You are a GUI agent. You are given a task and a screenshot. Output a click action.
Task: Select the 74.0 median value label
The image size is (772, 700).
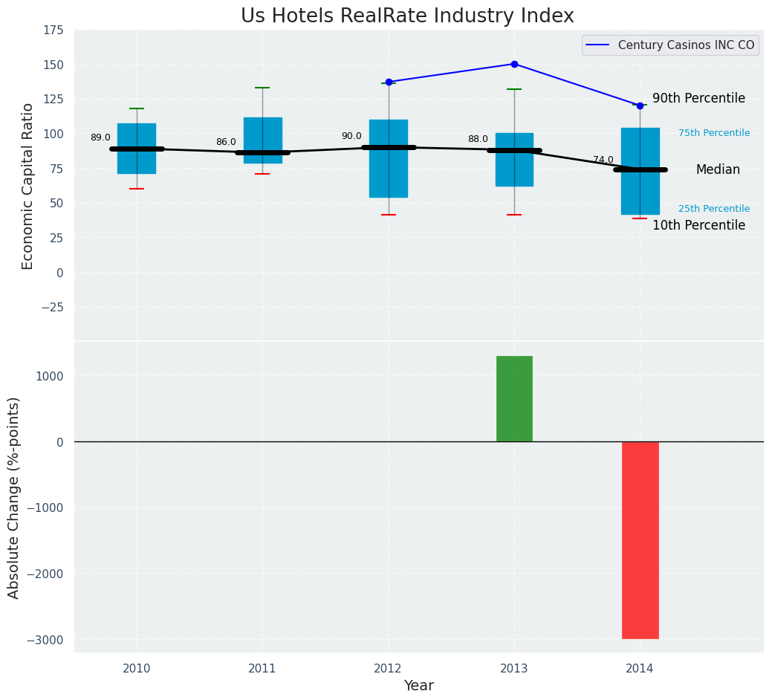coord(603,160)
